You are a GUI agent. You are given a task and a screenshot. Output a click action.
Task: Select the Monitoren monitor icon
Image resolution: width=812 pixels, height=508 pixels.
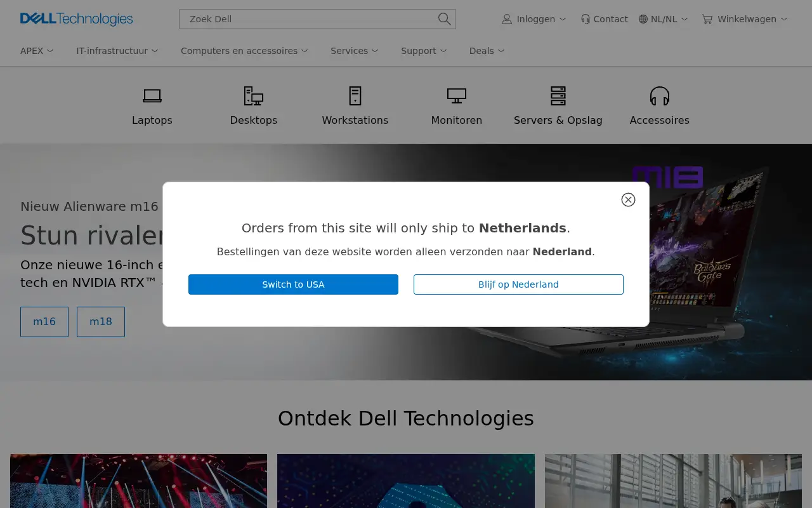(x=457, y=96)
